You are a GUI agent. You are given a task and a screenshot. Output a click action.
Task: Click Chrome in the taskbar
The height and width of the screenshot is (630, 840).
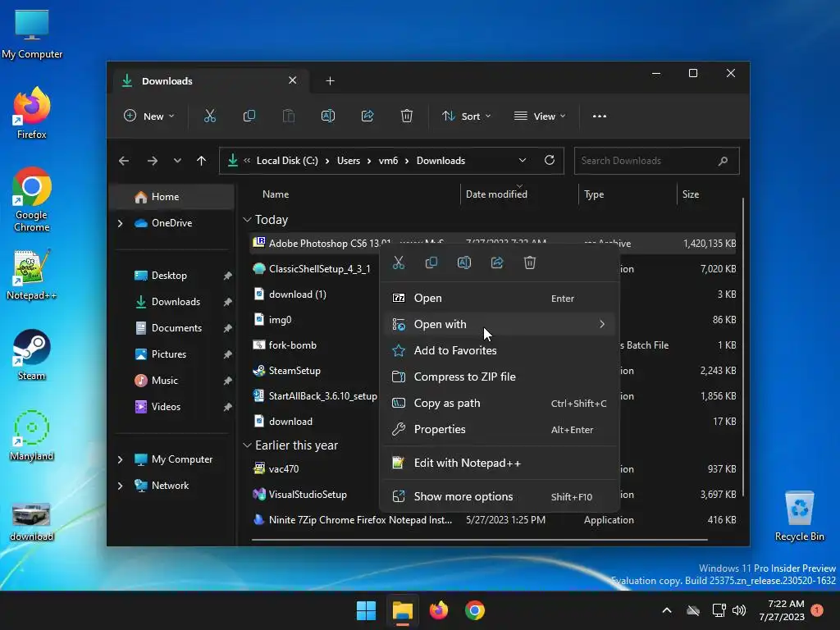point(475,610)
